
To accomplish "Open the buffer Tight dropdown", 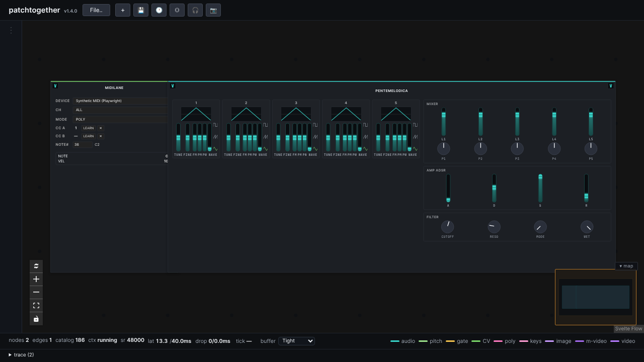I will click(x=296, y=341).
